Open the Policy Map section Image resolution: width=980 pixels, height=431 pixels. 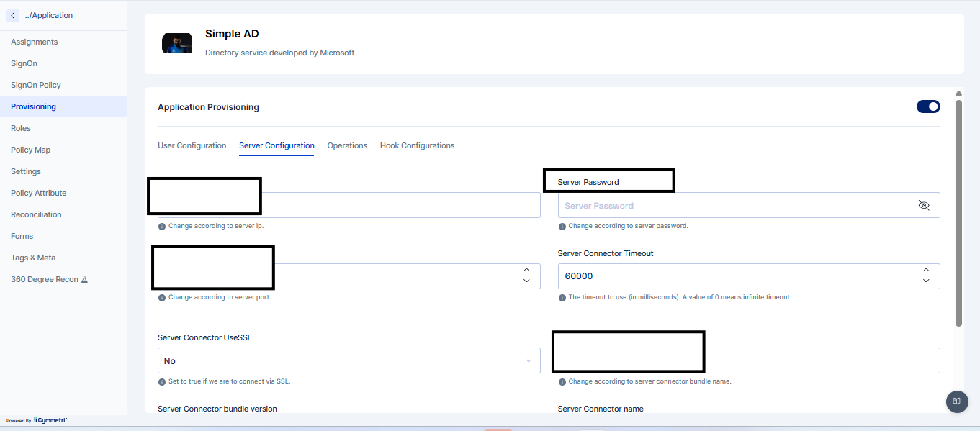pyautogui.click(x=30, y=150)
